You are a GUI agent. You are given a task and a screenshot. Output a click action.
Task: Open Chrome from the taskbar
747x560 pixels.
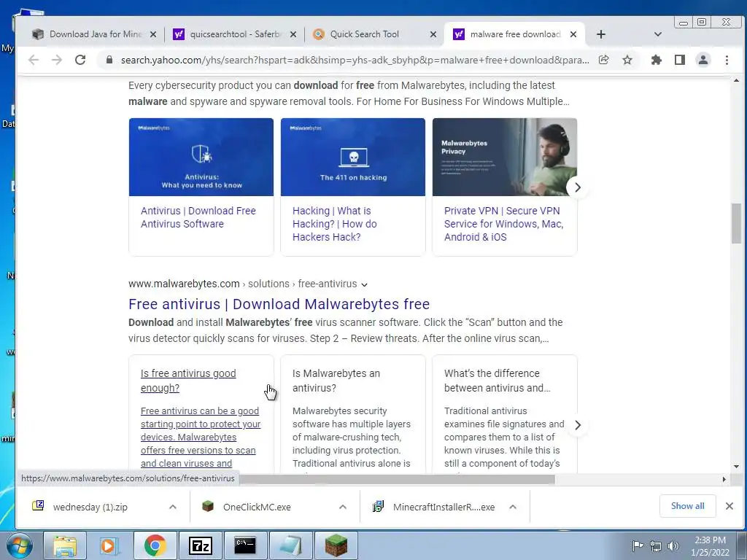coord(155,545)
